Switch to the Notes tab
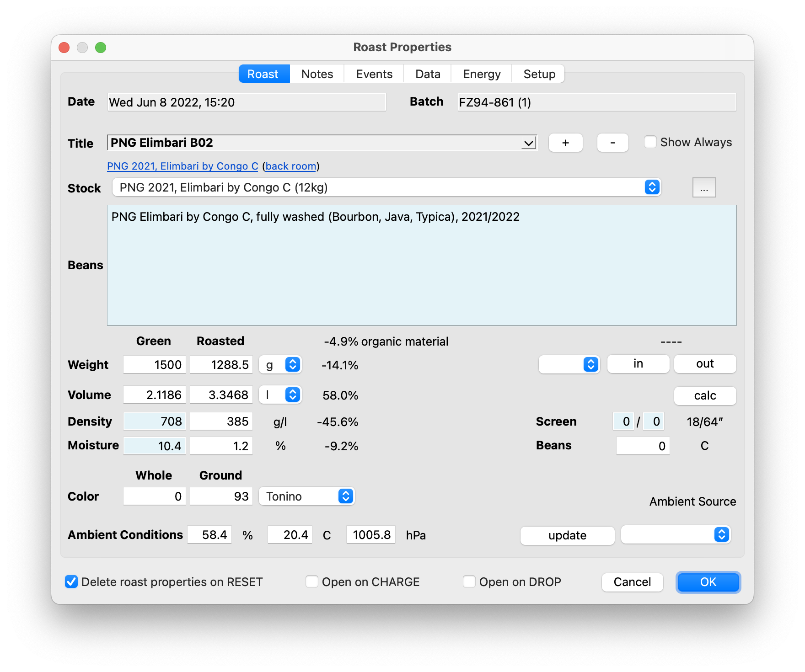Viewport: 805px width, 672px height. click(317, 74)
